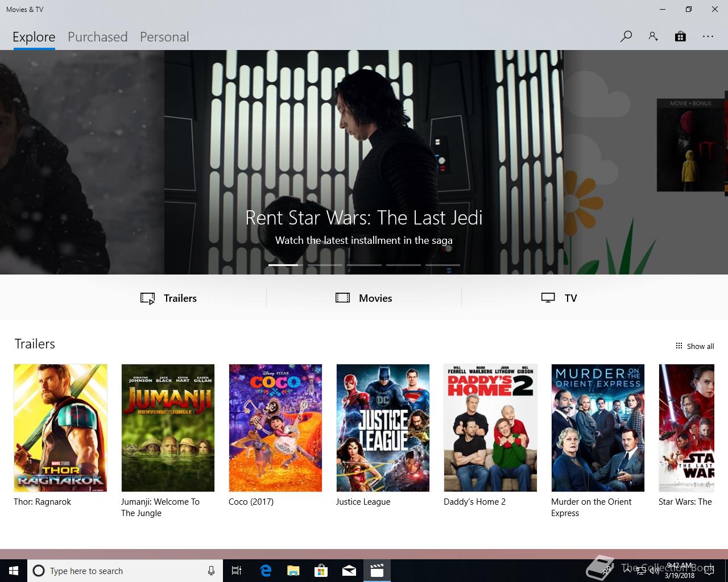Open the Thor: Ragnarok poster

click(60, 428)
